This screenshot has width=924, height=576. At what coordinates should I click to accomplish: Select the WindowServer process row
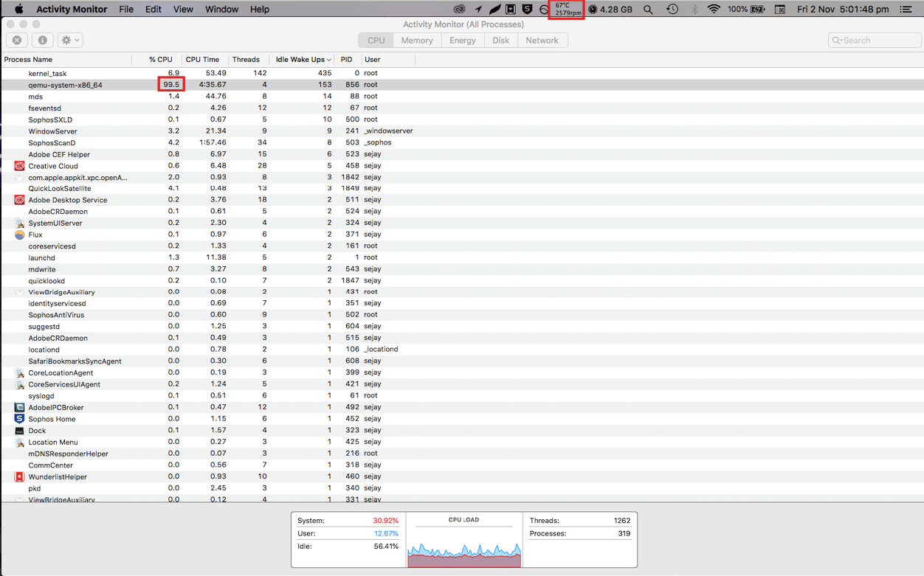click(462, 131)
